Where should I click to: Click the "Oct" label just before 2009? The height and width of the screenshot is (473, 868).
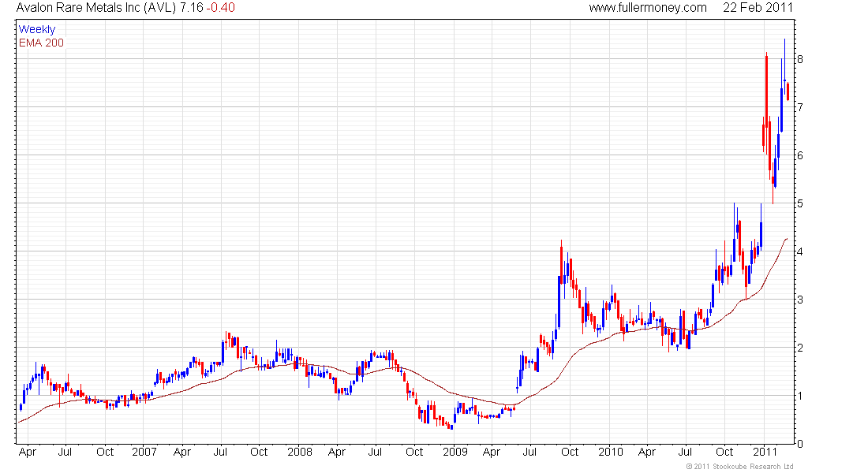[414, 452]
